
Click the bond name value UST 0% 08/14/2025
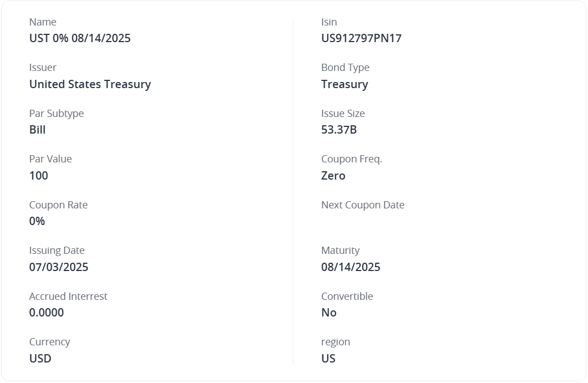tap(80, 38)
